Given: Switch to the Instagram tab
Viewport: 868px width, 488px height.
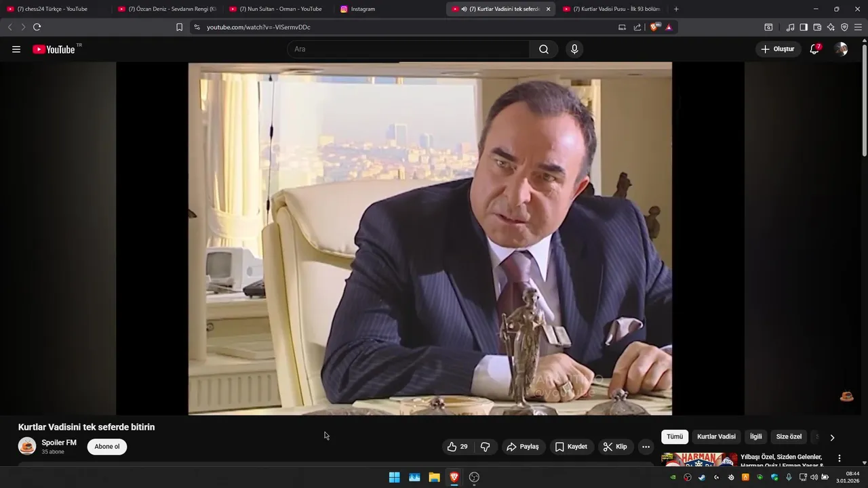Looking at the screenshot, I should coord(390,9).
